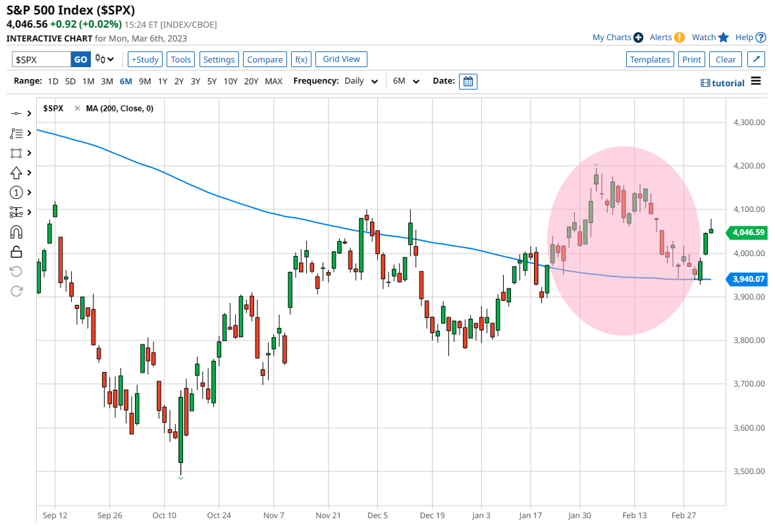Expand the measurement tool chevron
This screenshot has width=775, height=532.
coord(29,212)
